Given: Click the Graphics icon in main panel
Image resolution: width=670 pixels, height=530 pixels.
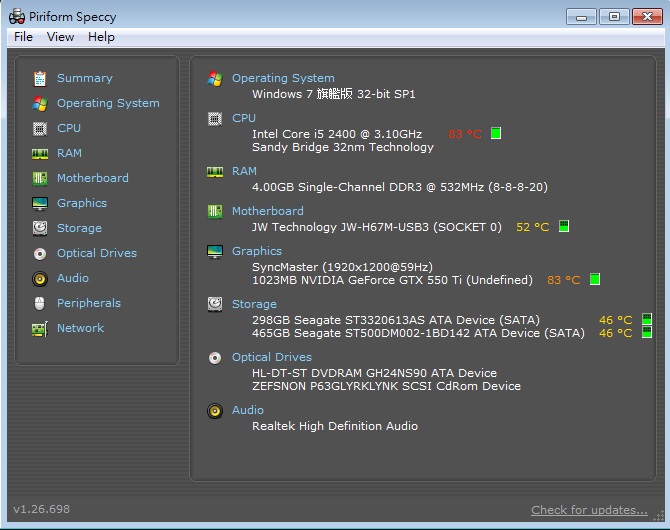Looking at the screenshot, I should click(x=215, y=252).
